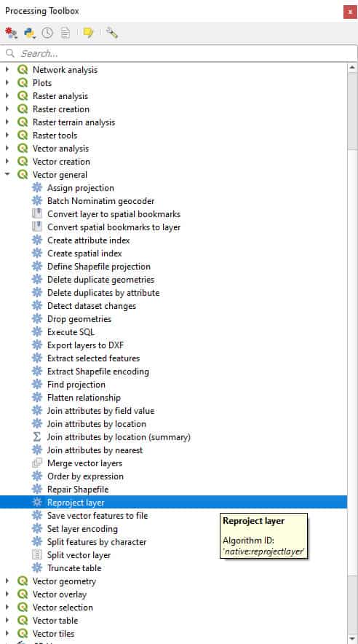This screenshot has width=358, height=644.
Task: Click the sigma icon for Join by location summary
Action: [37, 437]
